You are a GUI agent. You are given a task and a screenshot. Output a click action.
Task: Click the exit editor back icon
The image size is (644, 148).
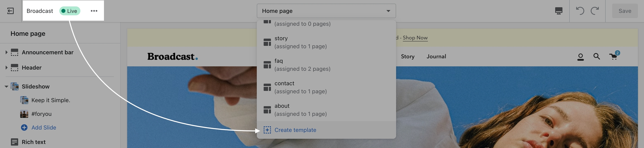tap(10, 11)
